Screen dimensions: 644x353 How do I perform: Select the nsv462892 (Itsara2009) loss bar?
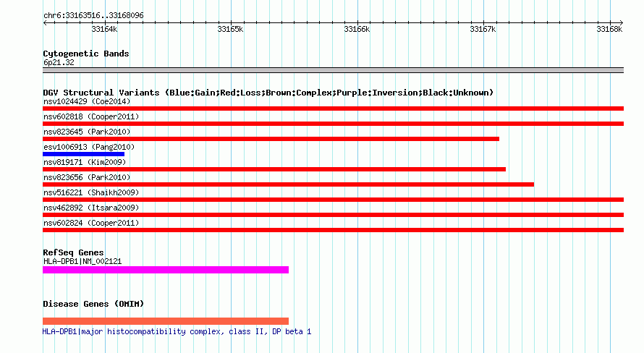333,215
